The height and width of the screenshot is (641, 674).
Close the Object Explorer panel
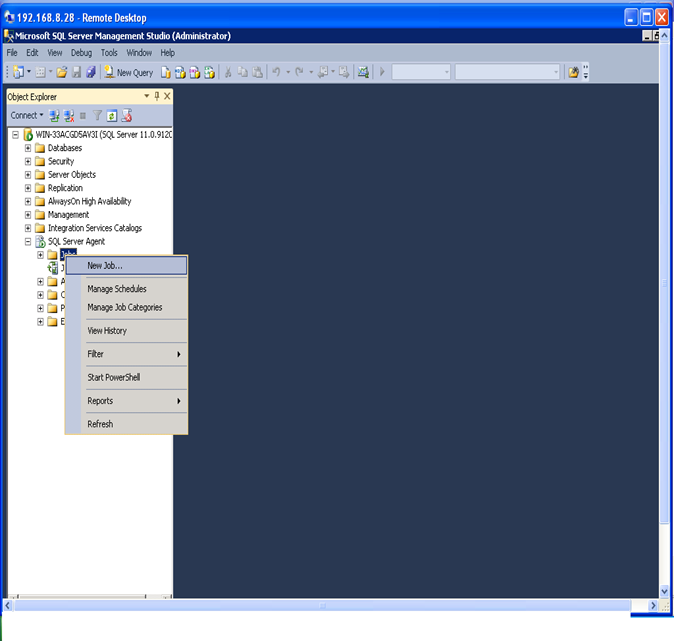click(x=167, y=96)
